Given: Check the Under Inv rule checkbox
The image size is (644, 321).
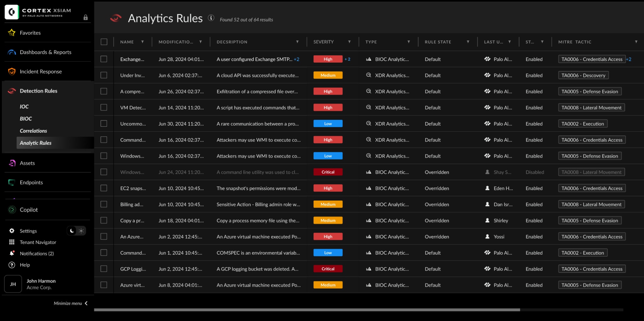Looking at the screenshot, I should (104, 75).
